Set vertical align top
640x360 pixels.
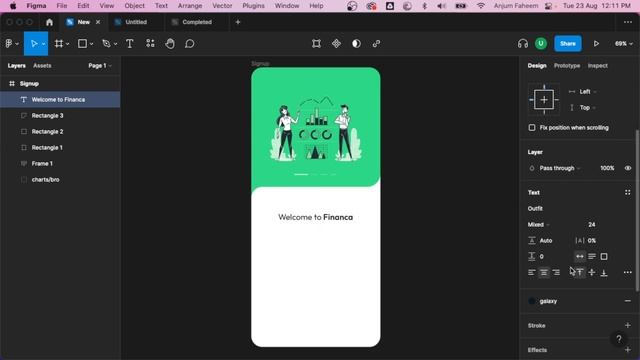[580, 272]
